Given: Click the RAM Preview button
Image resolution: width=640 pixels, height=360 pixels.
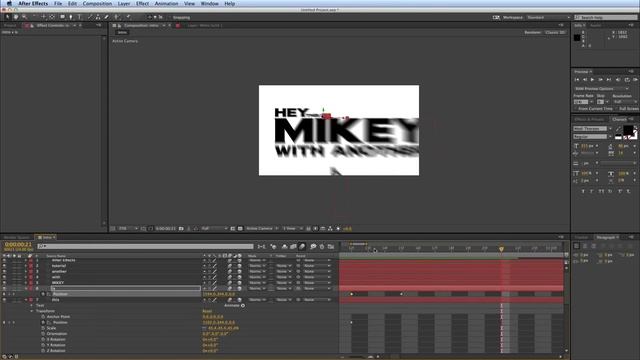Looking at the screenshot, I should pos(635,80).
